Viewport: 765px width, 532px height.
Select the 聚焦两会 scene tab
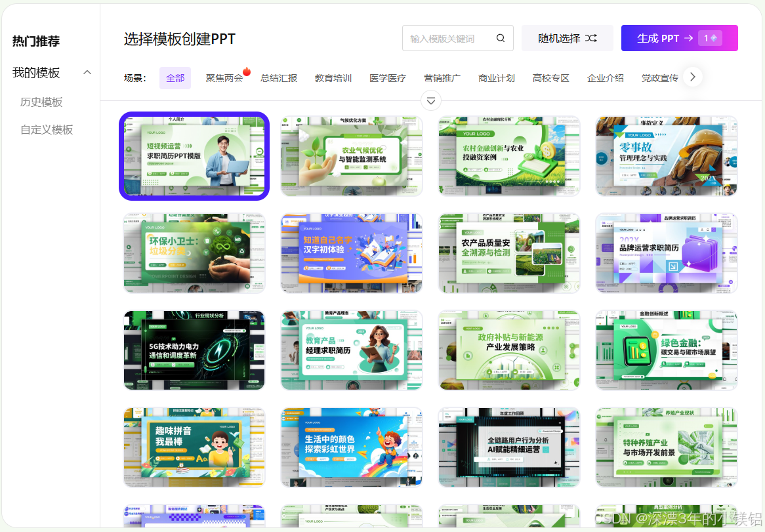coord(224,78)
